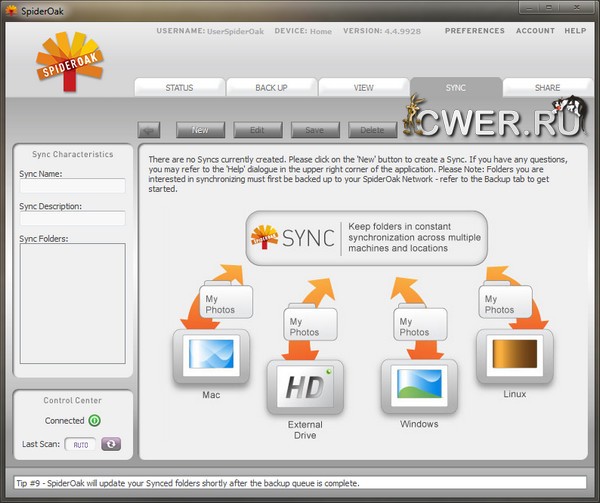This screenshot has height=503, width=600.
Task: Open the Account menu link
Action: [535, 31]
